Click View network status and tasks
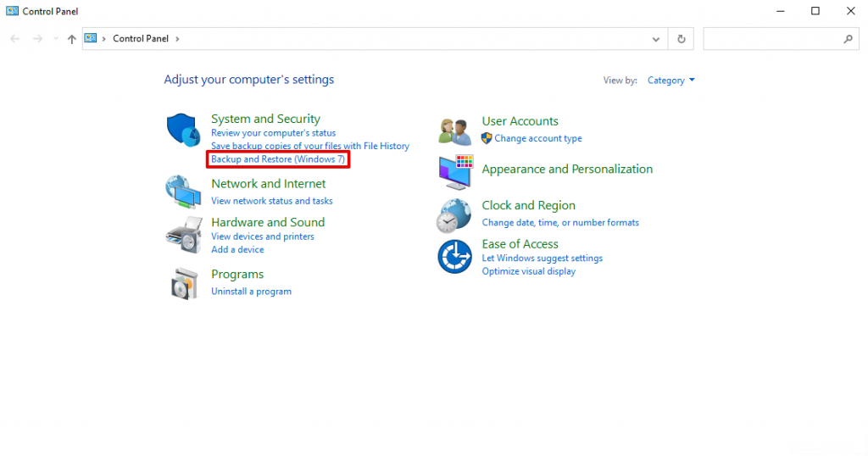The width and height of the screenshot is (868, 456). (272, 202)
